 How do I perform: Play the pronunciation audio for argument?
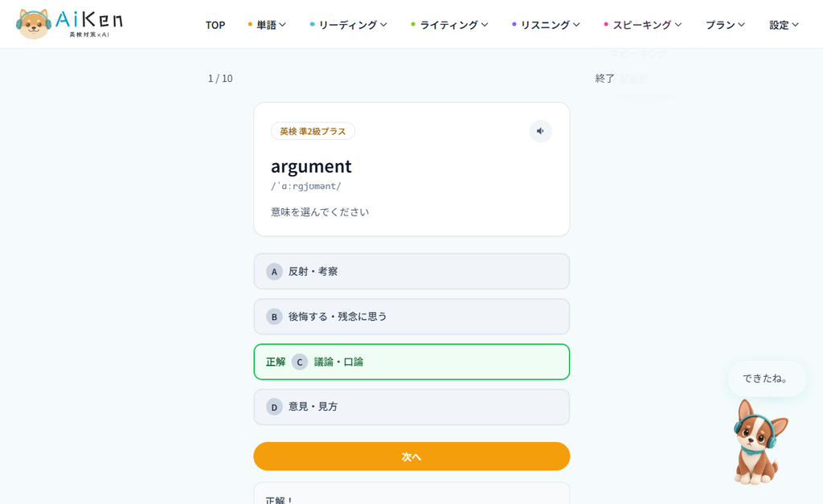pyautogui.click(x=540, y=131)
